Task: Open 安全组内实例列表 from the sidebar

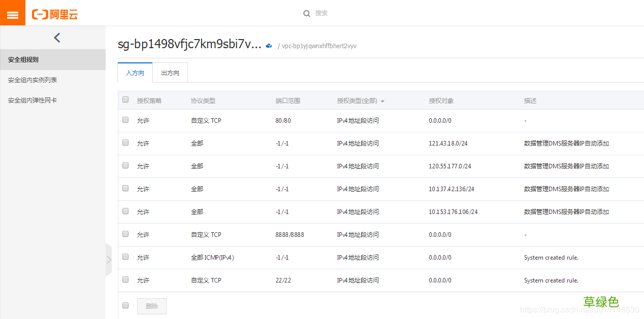Action: (31, 80)
